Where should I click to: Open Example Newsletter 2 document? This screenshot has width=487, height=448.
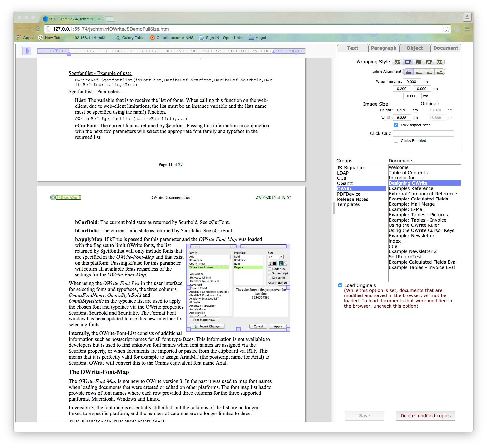(x=425, y=251)
